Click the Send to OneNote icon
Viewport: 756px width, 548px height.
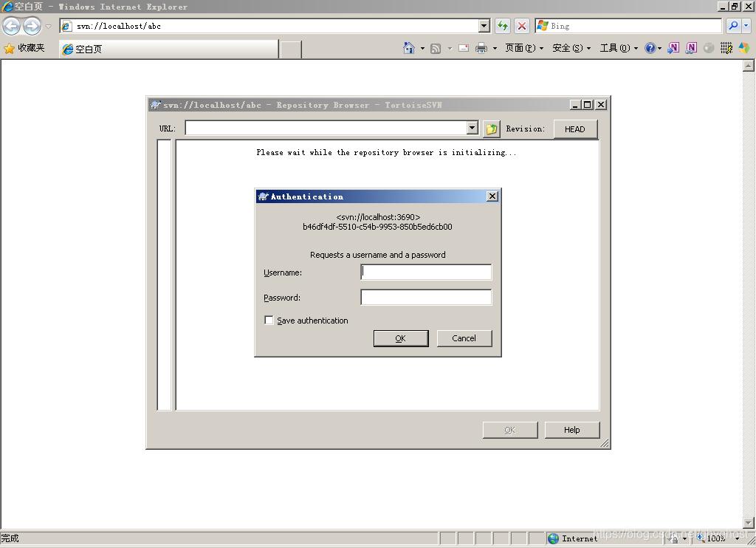click(x=673, y=48)
